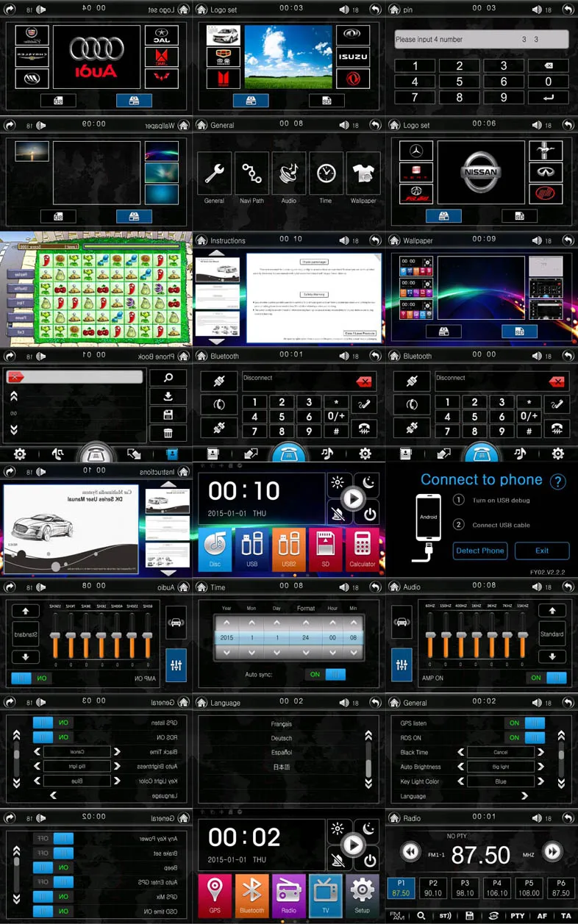Open the Time clock icon in the General menu
This screenshot has height=924, width=578.
point(325,174)
